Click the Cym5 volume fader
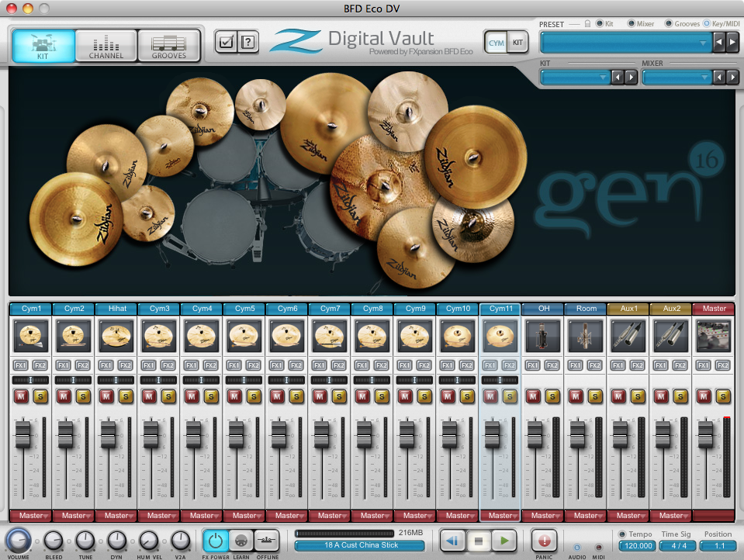 [237, 434]
